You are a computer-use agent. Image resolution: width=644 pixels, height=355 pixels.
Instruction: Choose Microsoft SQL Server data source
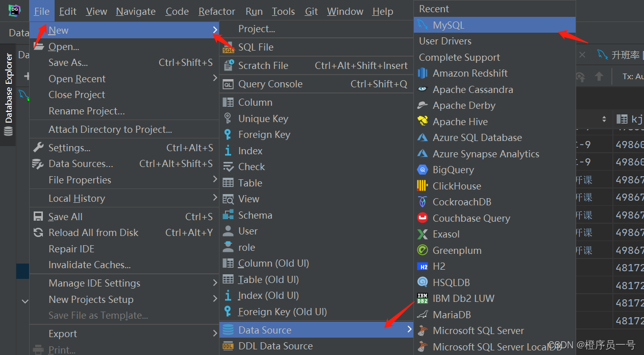coord(494,330)
